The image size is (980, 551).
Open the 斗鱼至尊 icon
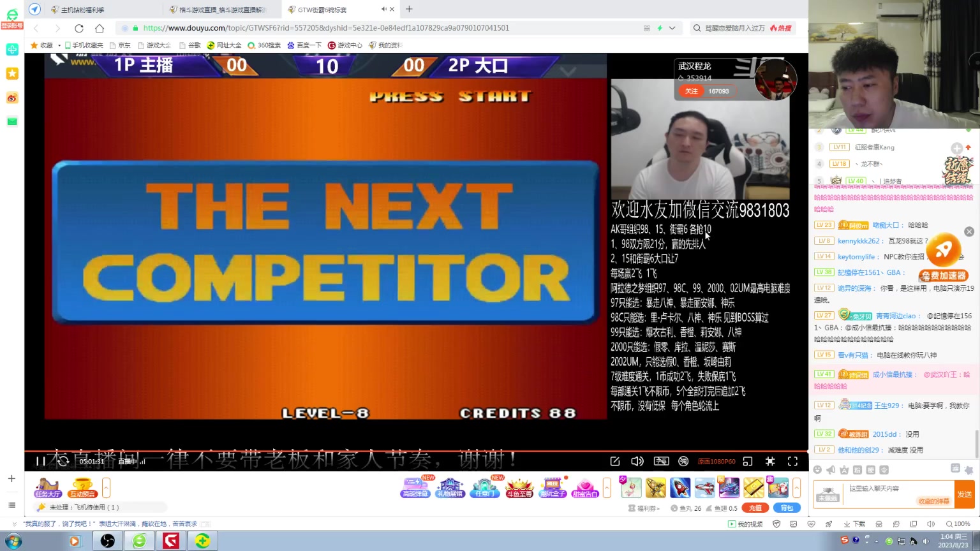(x=519, y=488)
